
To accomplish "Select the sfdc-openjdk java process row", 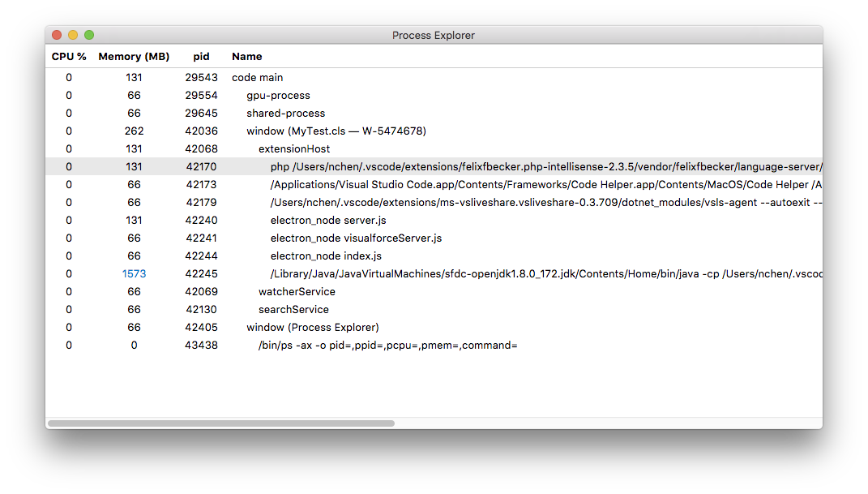I will pyautogui.click(x=434, y=273).
